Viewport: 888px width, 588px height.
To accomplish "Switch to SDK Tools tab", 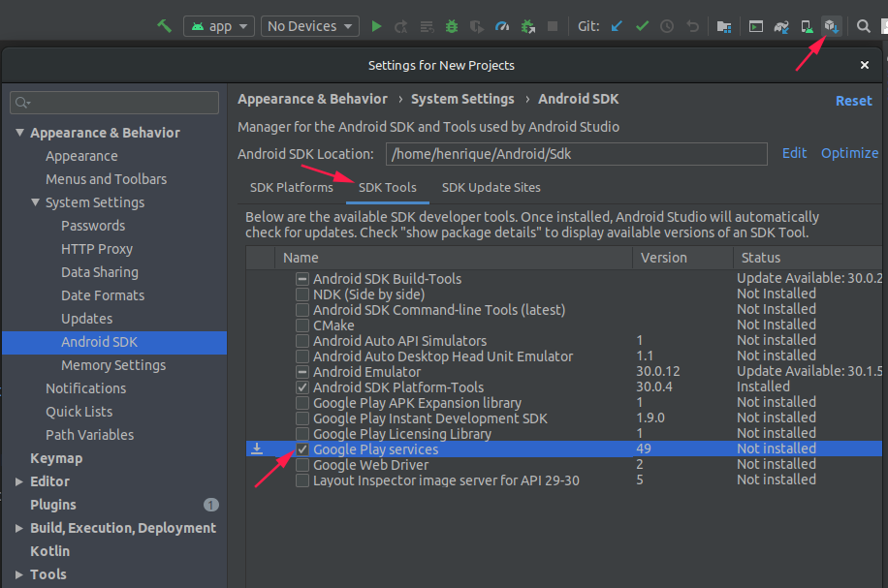I will 388,187.
